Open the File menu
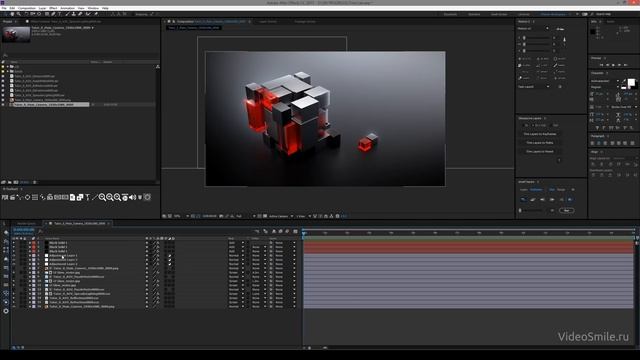The height and width of the screenshot is (360, 640). tap(4, 8)
